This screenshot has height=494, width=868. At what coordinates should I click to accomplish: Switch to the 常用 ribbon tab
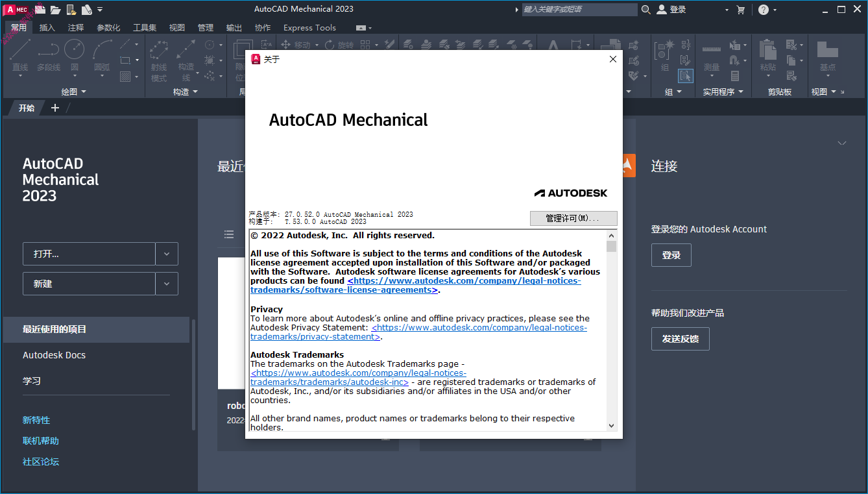tap(19, 27)
